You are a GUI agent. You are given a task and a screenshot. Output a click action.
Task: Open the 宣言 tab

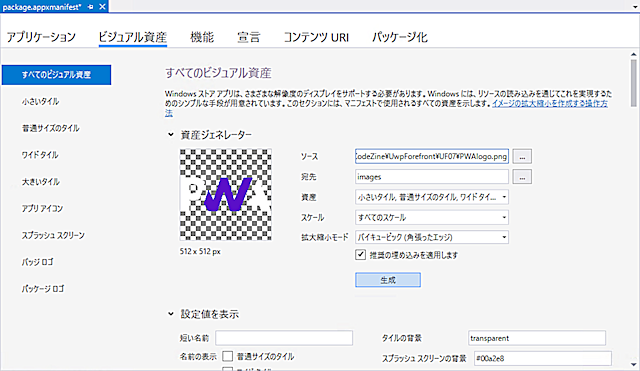249,37
